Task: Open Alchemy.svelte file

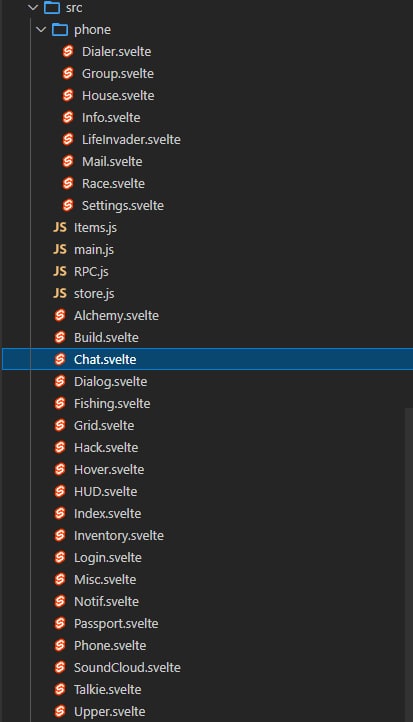Action: pyautogui.click(x=116, y=315)
